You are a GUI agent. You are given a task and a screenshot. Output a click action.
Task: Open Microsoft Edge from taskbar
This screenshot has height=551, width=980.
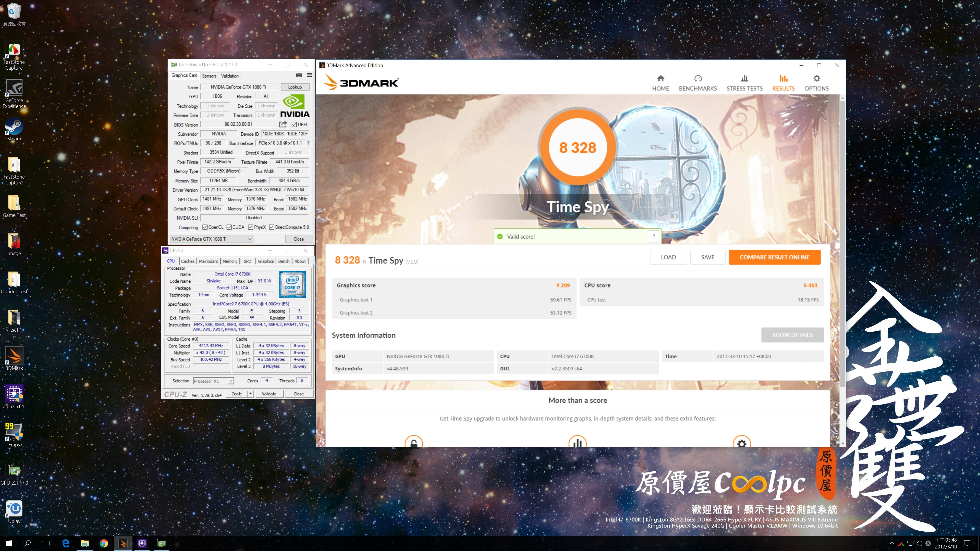pos(65,543)
